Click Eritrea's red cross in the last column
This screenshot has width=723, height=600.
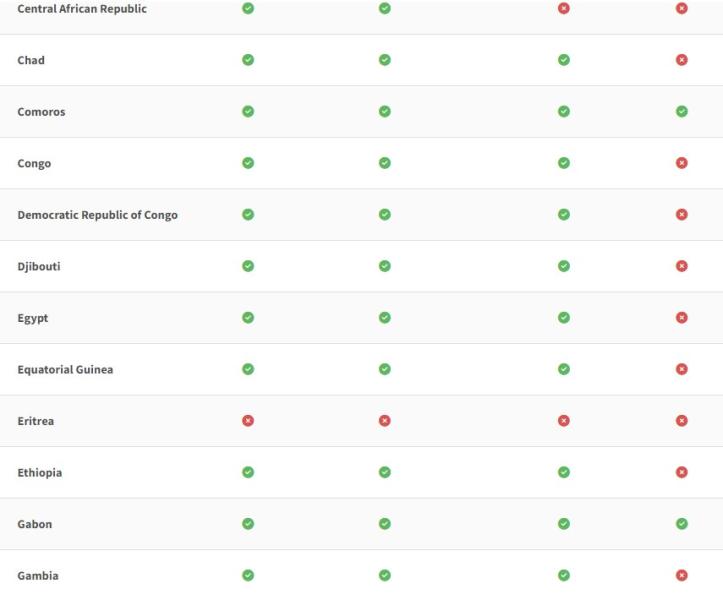pyautogui.click(x=682, y=421)
